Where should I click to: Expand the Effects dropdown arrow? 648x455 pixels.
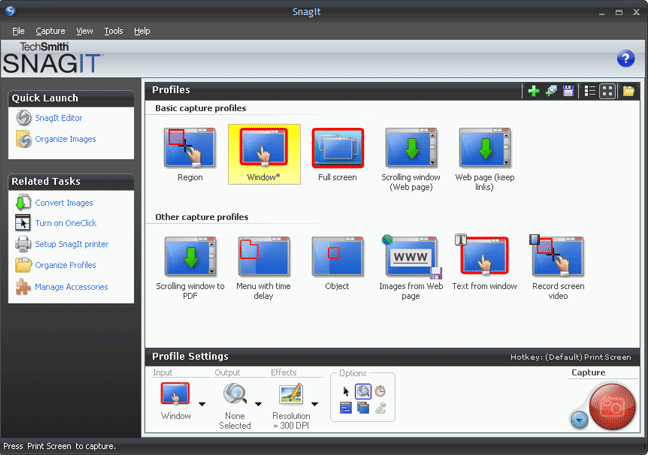coord(317,405)
